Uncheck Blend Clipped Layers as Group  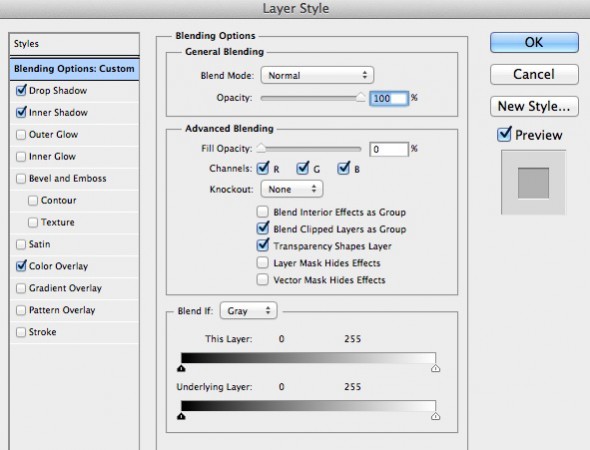click(x=263, y=228)
